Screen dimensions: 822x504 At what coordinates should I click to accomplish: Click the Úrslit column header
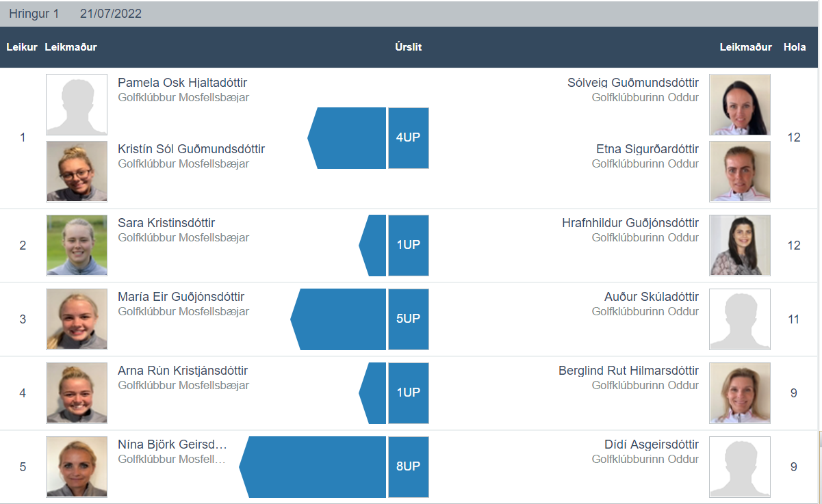[x=409, y=47]
